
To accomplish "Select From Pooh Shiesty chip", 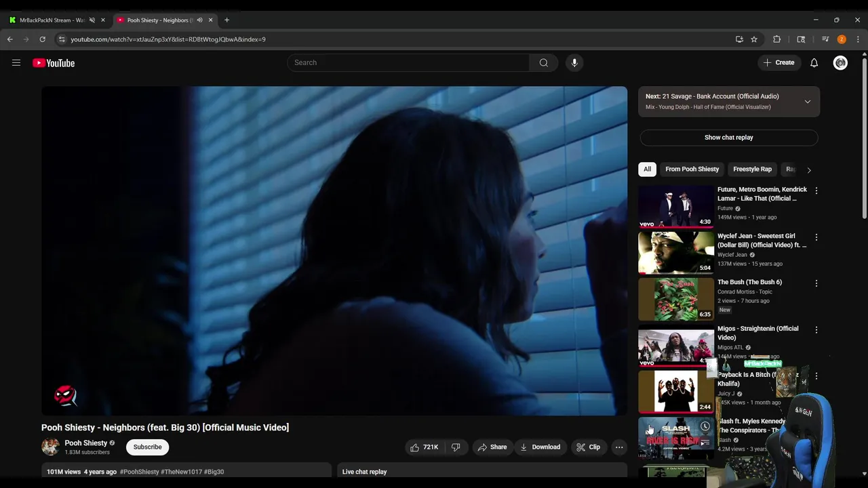I will pos(692,169).
